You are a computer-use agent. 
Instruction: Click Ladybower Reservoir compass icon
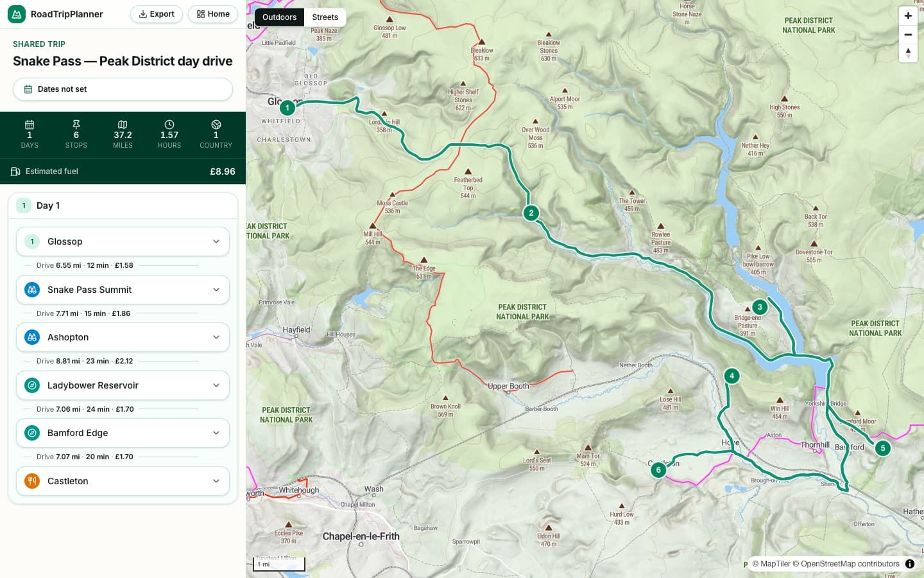[x=32, y=385]
